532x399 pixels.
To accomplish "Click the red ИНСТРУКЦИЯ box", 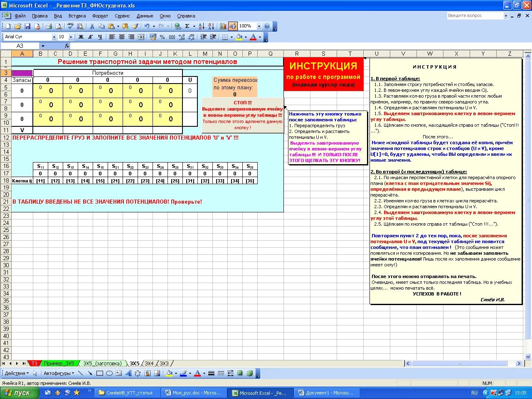I will (323, 74).
